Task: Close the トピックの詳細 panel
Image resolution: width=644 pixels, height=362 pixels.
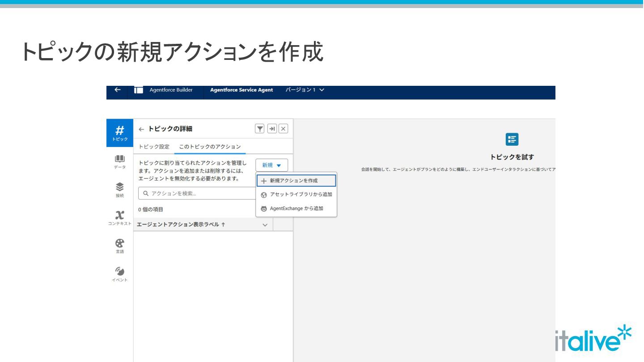Action: tap(283, 129)
